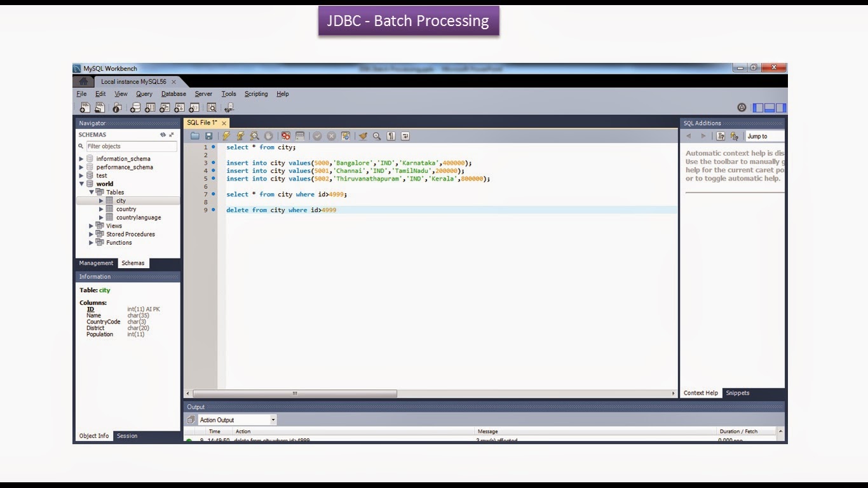Image resolution: width=868 pixels, height=488 pixels.
Task: Rollback the current transaction
Action: coord(331,135)
